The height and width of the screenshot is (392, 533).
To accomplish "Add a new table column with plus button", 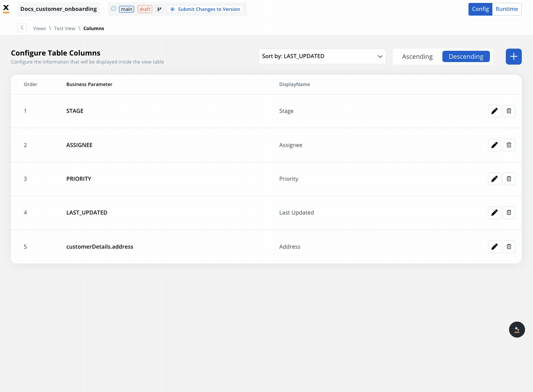I will coord(513,57).
